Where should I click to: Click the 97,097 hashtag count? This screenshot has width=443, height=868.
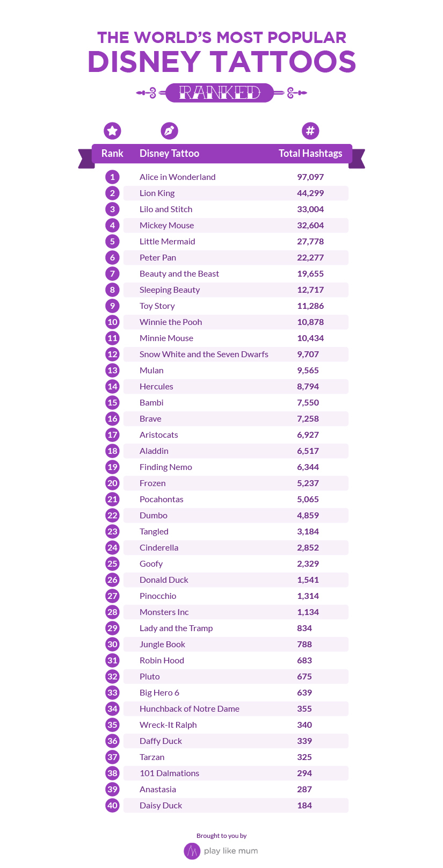[310, 177]
